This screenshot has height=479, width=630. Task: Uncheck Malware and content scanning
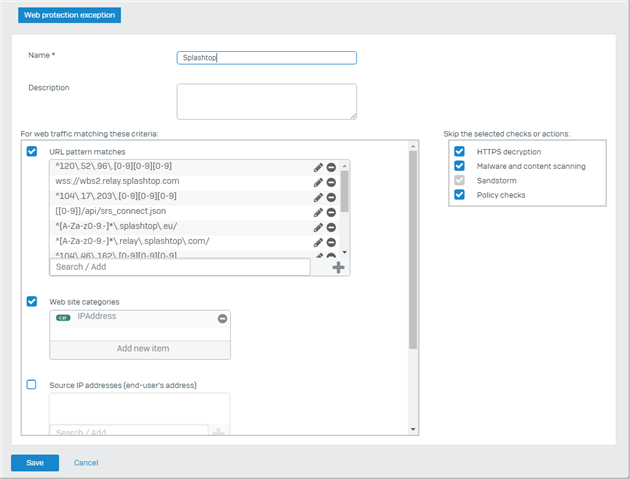pyautogui.click(x=459, y=166)
